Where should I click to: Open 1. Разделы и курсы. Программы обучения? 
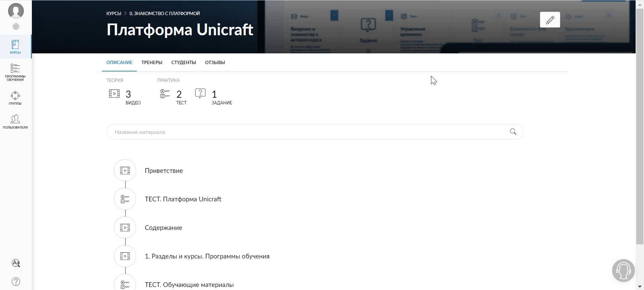(x=207, y=256)
